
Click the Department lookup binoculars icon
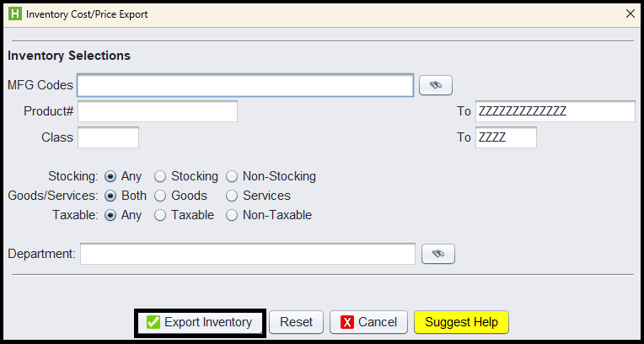click(x=437, y=254)
